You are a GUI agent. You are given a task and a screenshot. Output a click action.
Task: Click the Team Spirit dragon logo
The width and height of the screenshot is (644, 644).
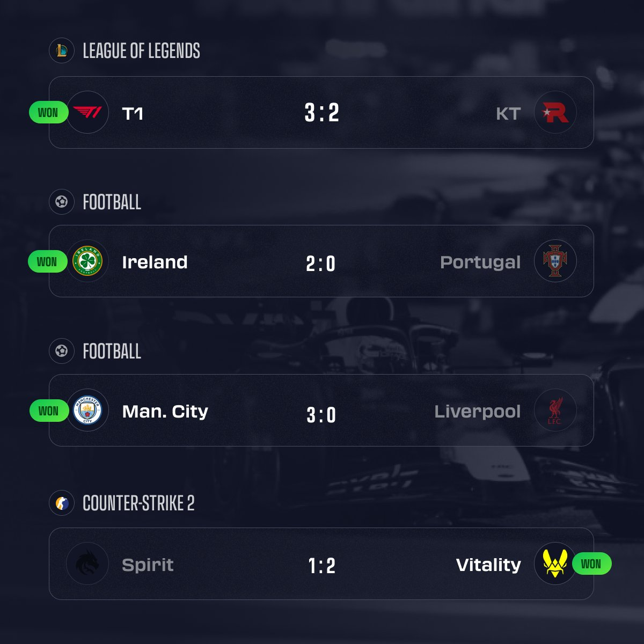click(87, 564)
